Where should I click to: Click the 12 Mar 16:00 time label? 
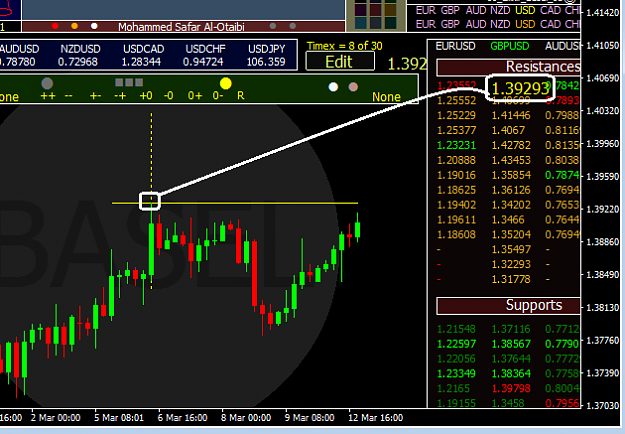pos(375,418)
